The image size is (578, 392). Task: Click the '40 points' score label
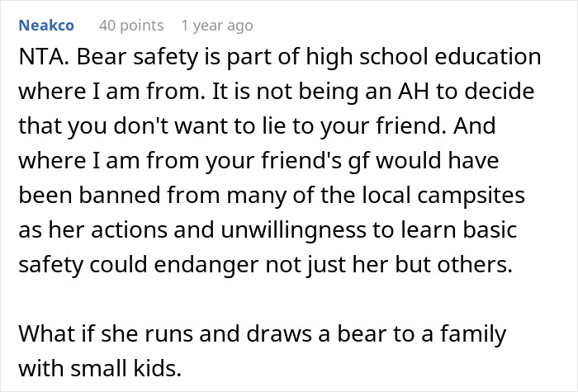(130, 26)
